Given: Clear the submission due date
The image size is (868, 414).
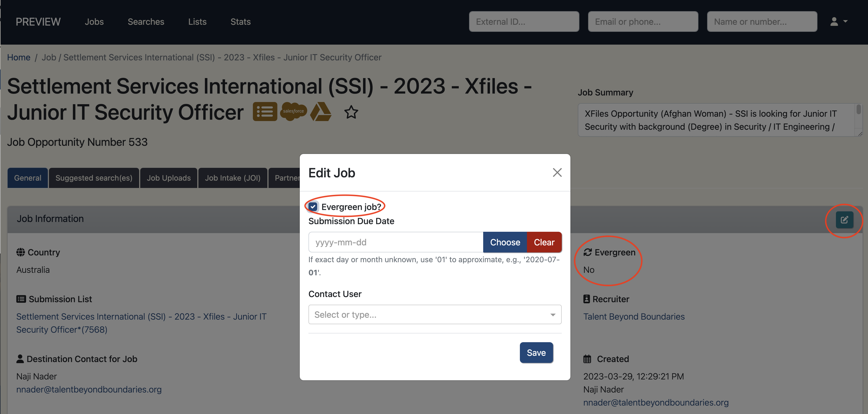Looking at the screenshot, I should (x=544, y=242).
